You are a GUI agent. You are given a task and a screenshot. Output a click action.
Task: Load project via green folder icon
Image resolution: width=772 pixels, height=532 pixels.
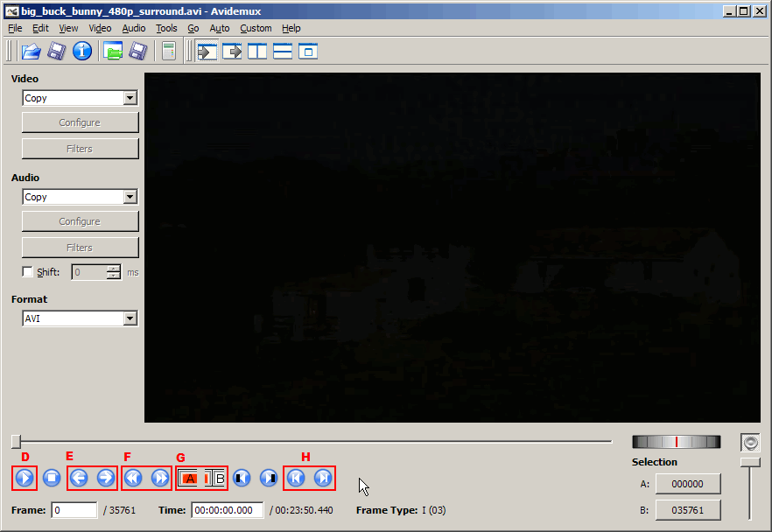click(113, 51)
